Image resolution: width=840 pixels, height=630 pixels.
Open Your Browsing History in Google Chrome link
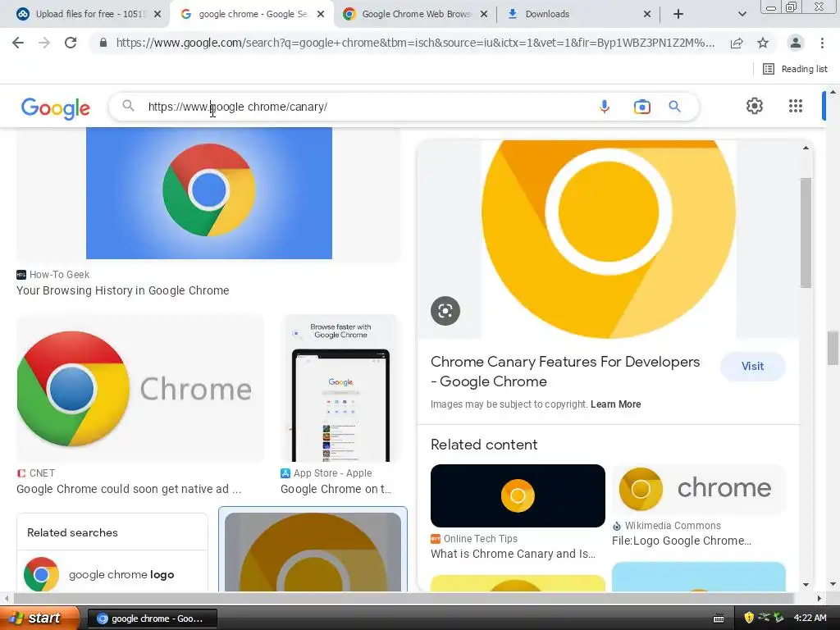click(x=123, y=290)
